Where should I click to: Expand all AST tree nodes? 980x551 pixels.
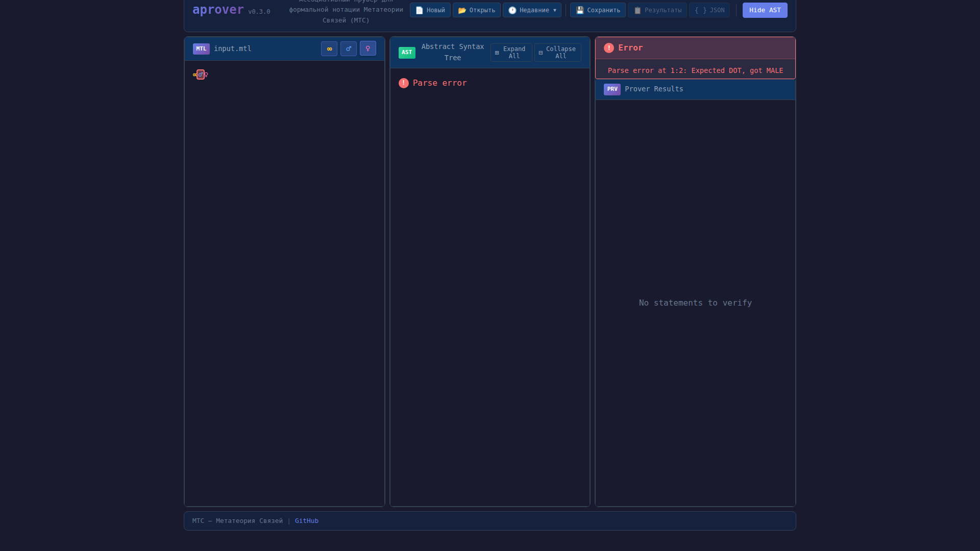[511, 53]
